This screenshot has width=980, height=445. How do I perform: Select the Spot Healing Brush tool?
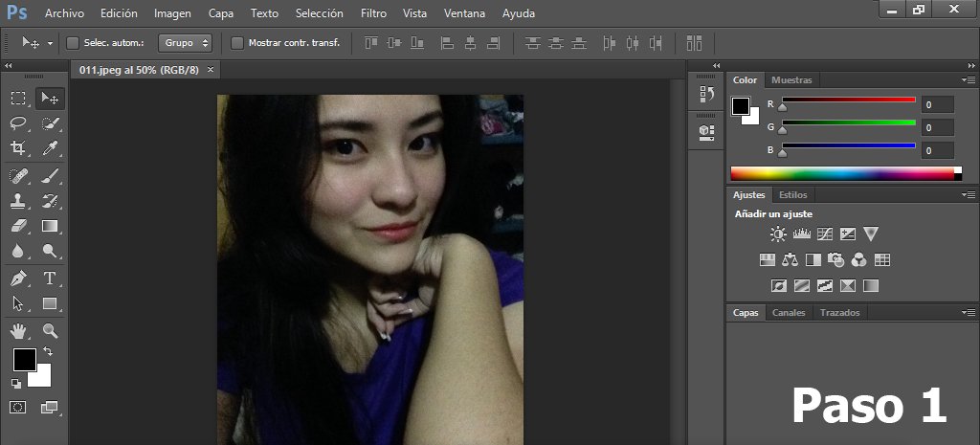point(18,176)
